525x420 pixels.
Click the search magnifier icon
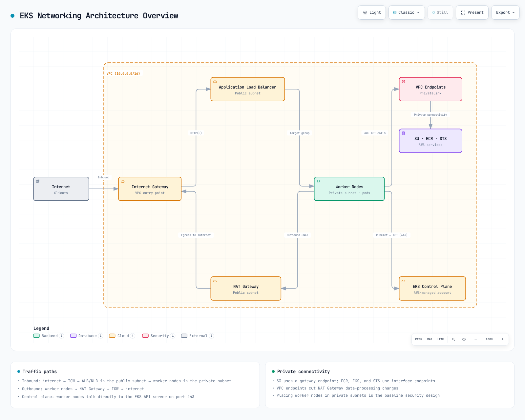pyautogui.click(x=453, y=339)
